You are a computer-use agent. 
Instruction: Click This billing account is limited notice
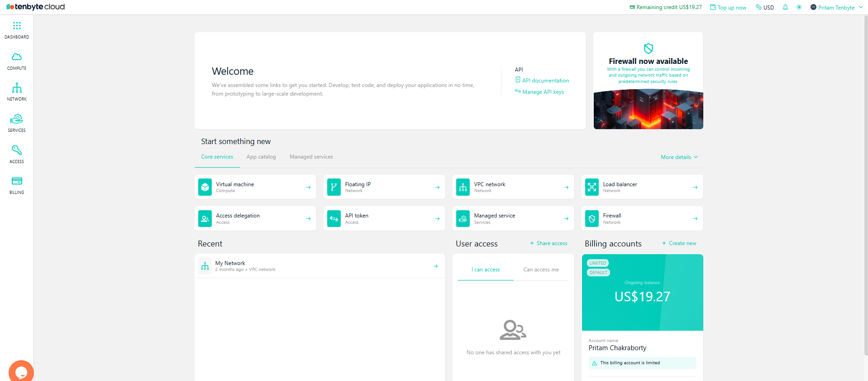pos(642,363)
